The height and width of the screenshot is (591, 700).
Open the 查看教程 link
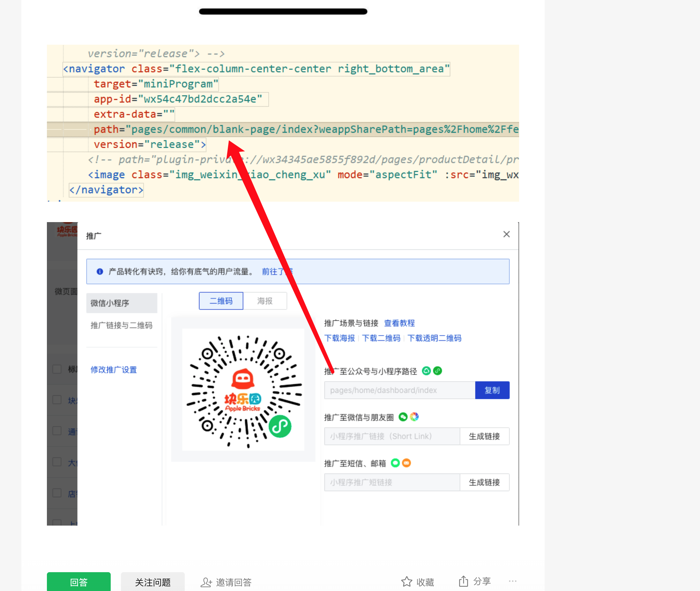pyautogui.click(x=399, y=323)
